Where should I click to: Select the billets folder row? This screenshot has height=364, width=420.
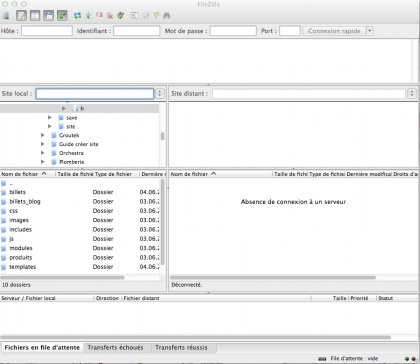pyautogui.click(x=80, y=192)
